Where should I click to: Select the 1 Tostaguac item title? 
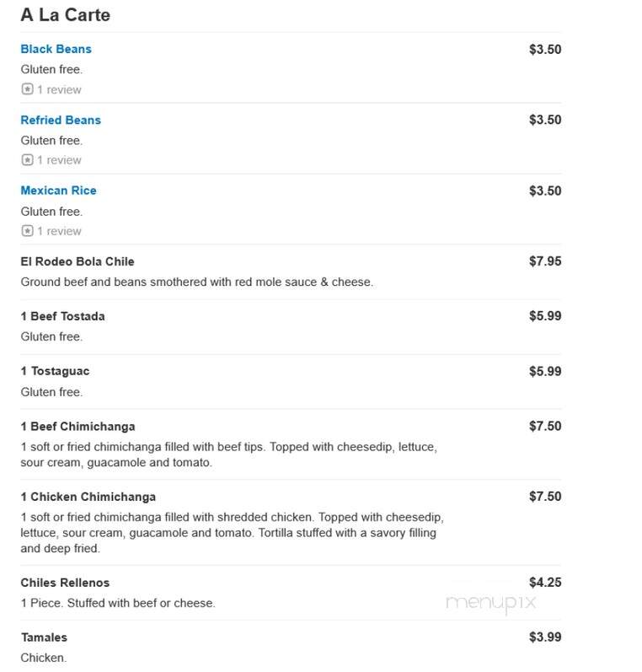pyautogui.click(x=56, y=371)
